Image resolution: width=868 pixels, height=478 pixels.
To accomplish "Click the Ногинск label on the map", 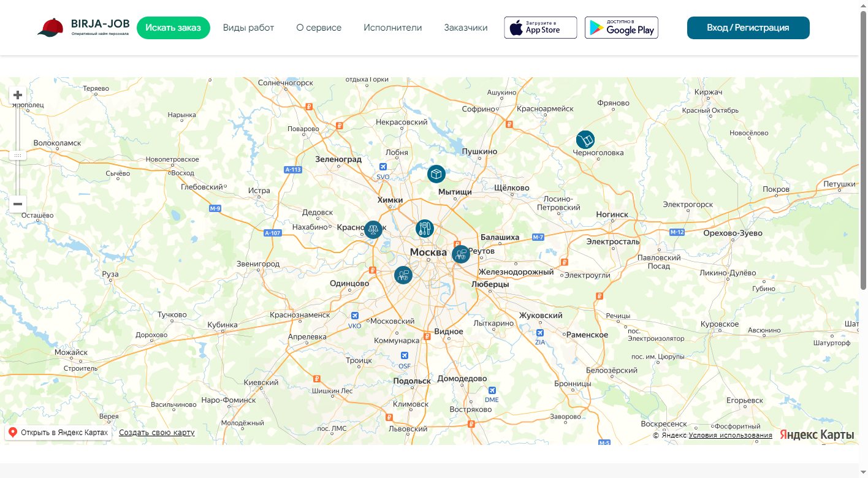I will click(x=612, y=214).
